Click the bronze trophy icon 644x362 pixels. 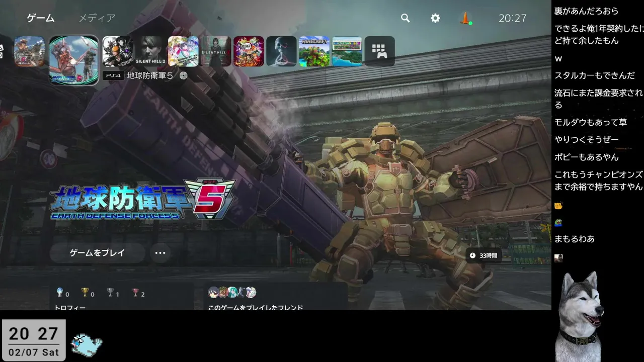tap(135, 293)
